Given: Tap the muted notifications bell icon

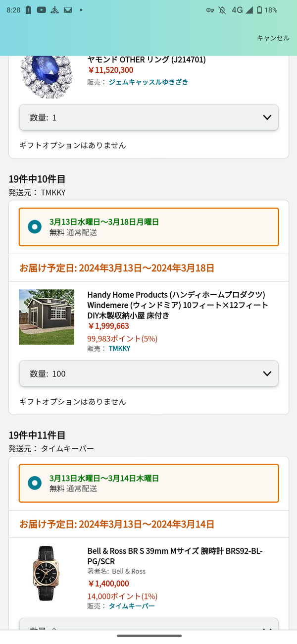Looking at the screenshot, I should pyautogui.click(x=222, y=10).
